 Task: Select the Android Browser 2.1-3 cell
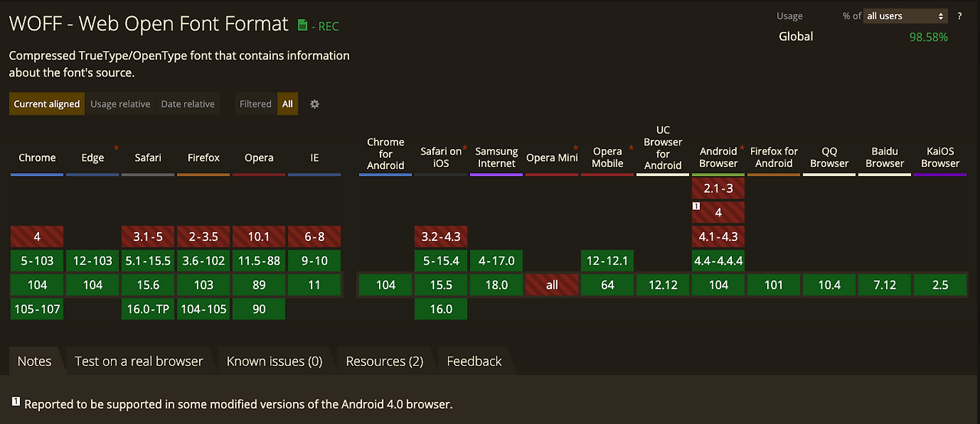[x=718, y=188]
